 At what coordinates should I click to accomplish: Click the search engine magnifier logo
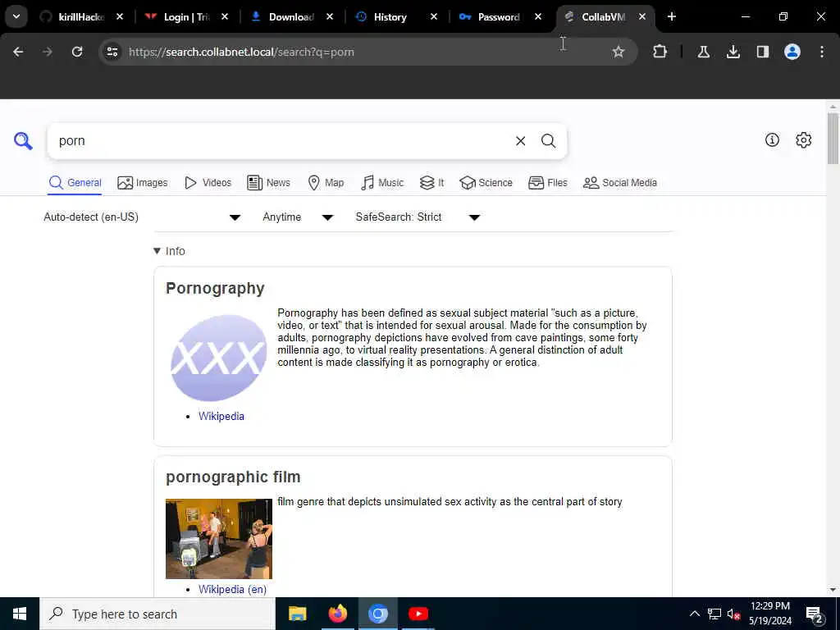click(x=23, y=141)
